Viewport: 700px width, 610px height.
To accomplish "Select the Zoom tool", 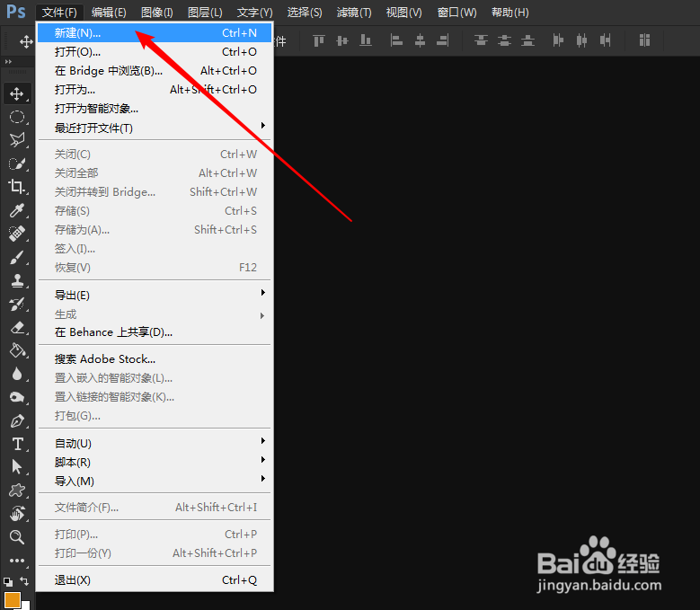I will click(x=17, y=536).
